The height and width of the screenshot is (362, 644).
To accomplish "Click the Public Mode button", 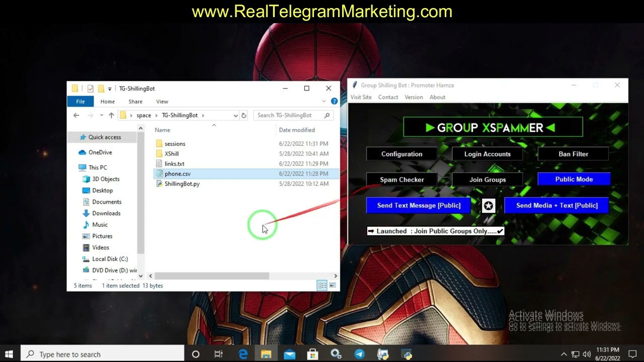I will (574, 179).
